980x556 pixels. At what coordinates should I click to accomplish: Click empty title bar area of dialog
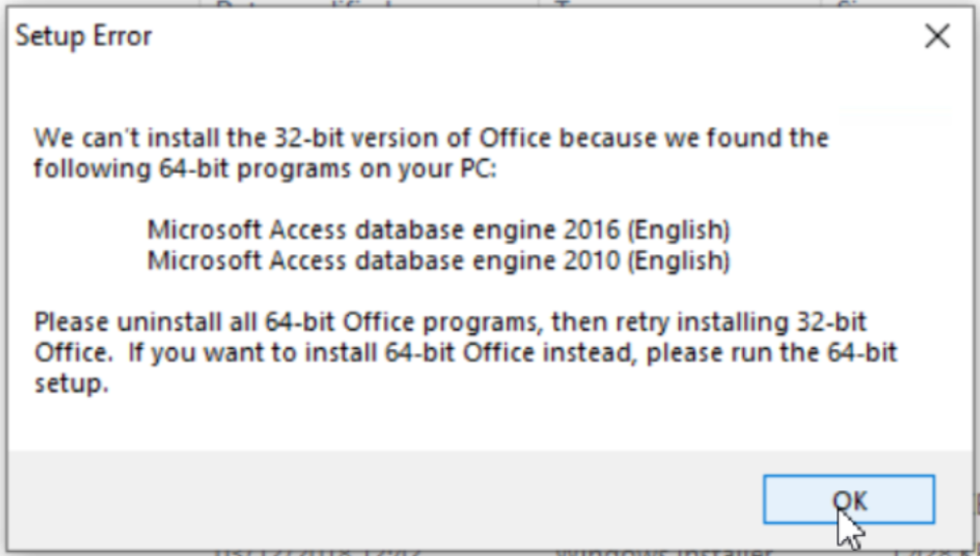(x=498, y=37)
